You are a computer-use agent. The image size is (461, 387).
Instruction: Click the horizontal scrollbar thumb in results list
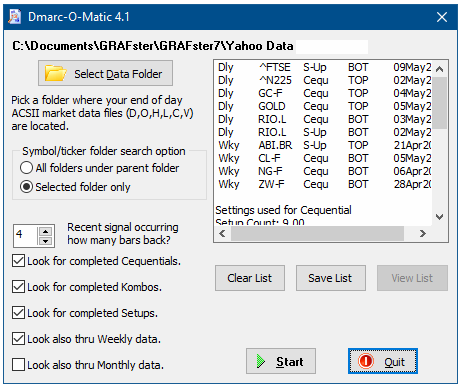click(x=317, y=234)
